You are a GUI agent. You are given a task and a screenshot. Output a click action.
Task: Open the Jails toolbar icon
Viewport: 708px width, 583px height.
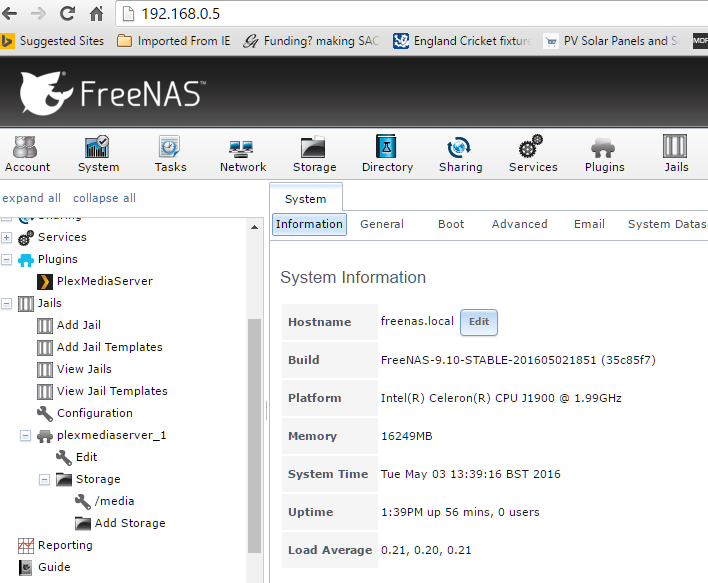675,154
